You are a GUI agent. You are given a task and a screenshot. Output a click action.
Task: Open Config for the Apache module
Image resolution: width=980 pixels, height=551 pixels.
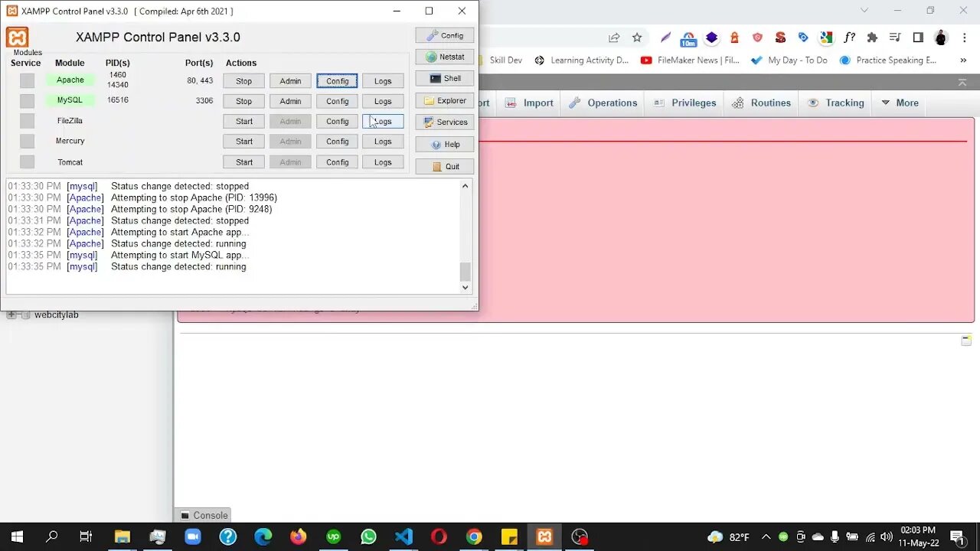click(337, 81)
